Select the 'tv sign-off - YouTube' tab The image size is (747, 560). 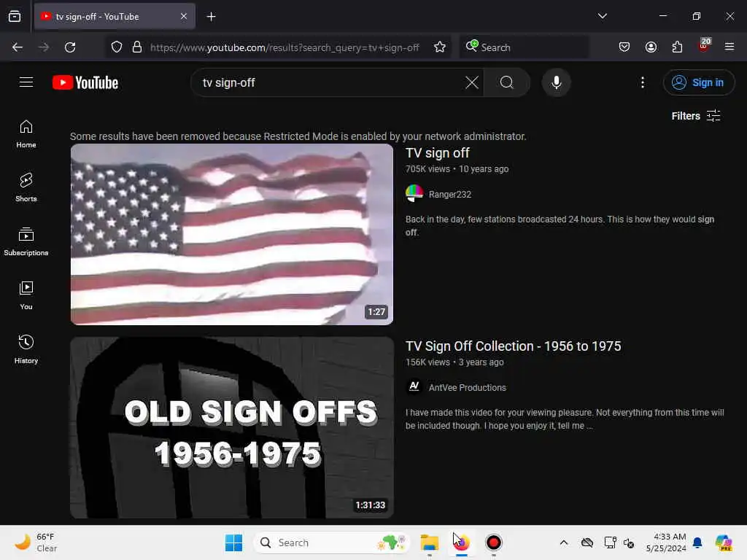coord(115,17)
